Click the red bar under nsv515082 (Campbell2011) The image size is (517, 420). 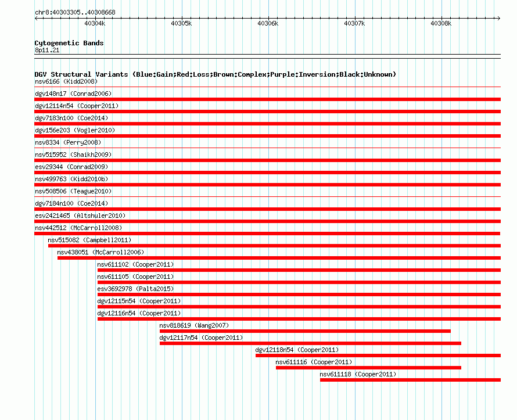point(274,246)
